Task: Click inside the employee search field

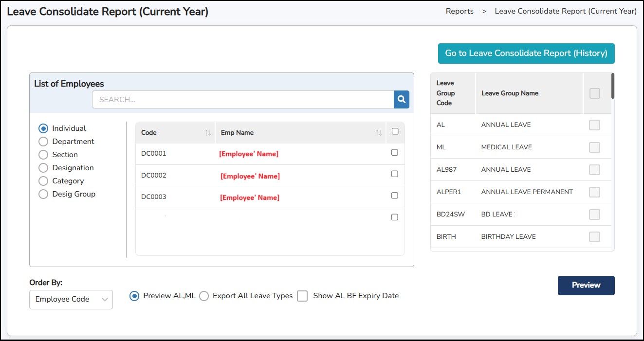Action: pos(242,99)
